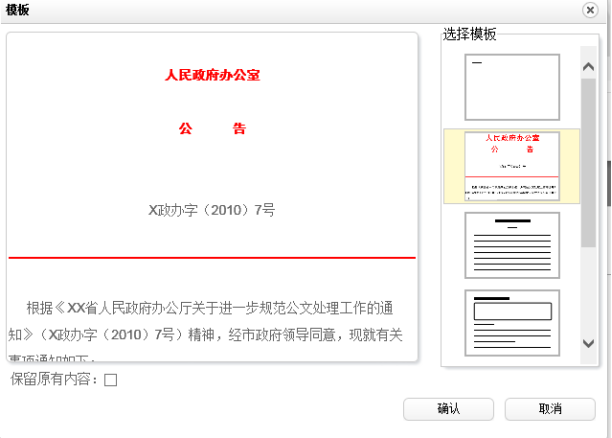
Task: Close the 模板 dialog with the X icon
Action: click(590, 10)
